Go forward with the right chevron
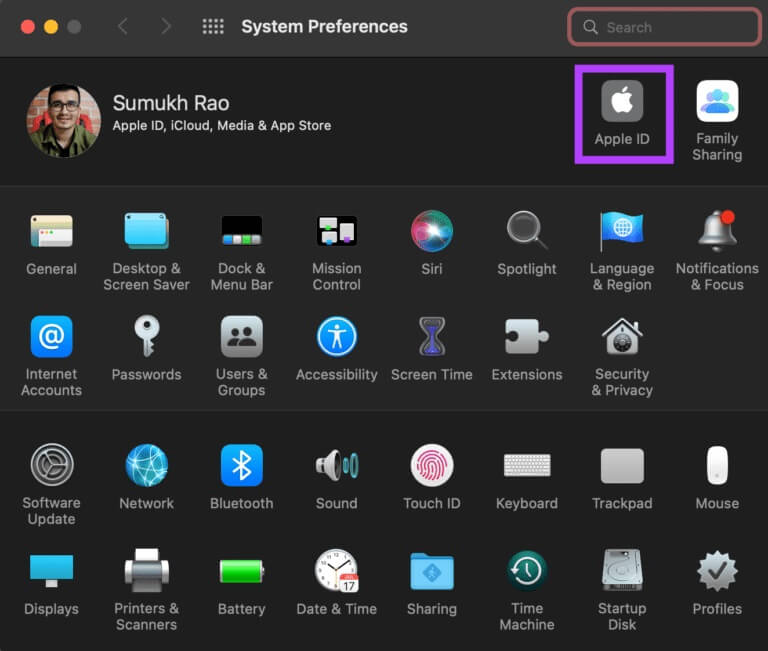This screenshot has width=768, height=651. click(x=166, y=26)
